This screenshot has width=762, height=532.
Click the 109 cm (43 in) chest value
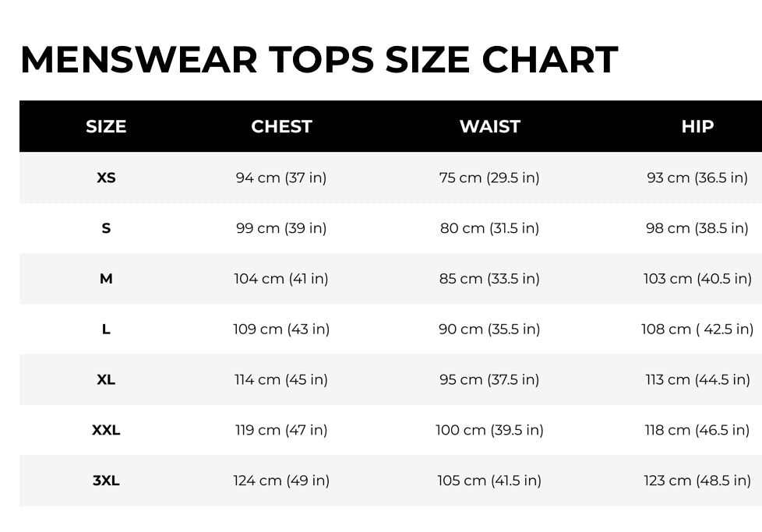281,329
